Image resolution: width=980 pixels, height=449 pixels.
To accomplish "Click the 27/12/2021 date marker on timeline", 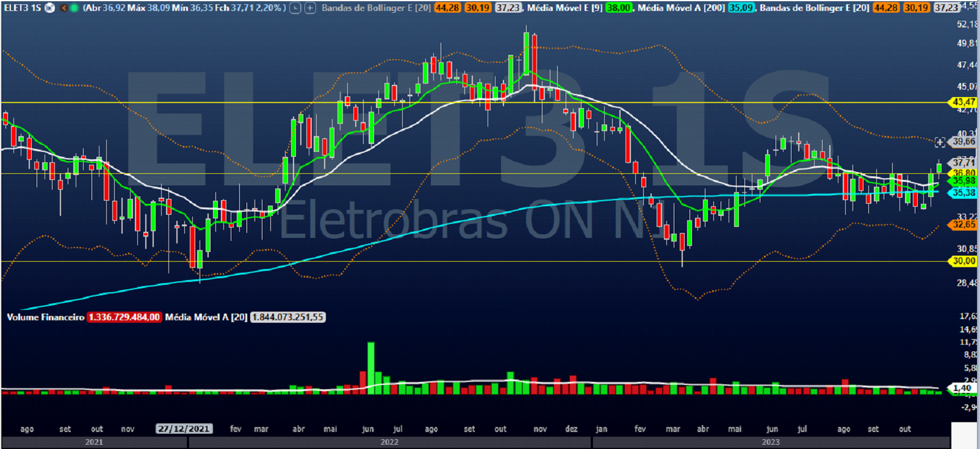I will [184, 429].
